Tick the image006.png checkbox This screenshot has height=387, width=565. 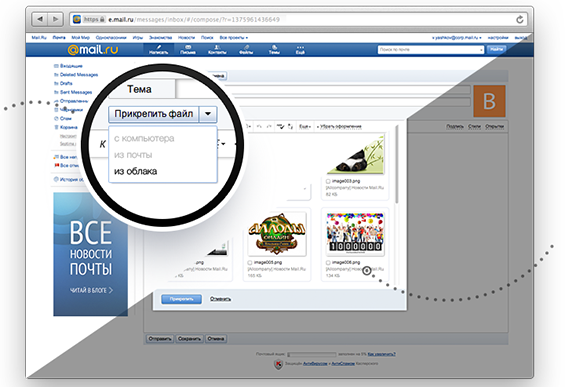coord(328,263)
